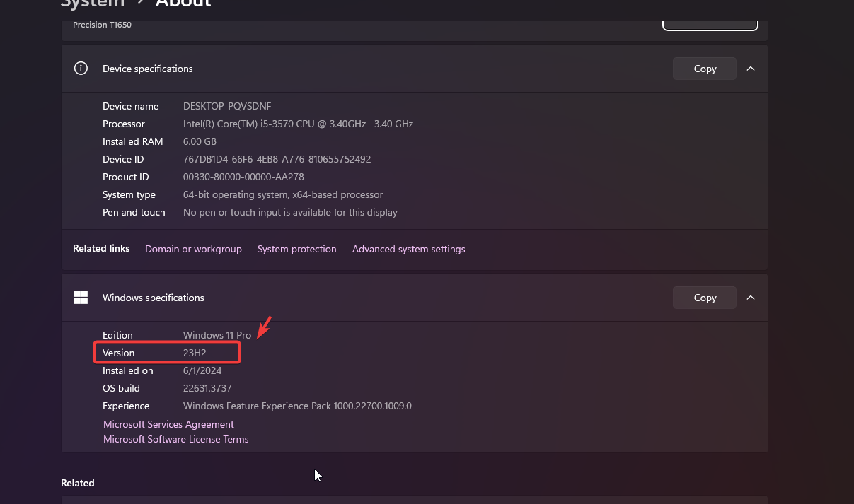Screen dimensions: 854x504
Task: Click the System breadcrumb heading
Action: [x=93, y=4]
